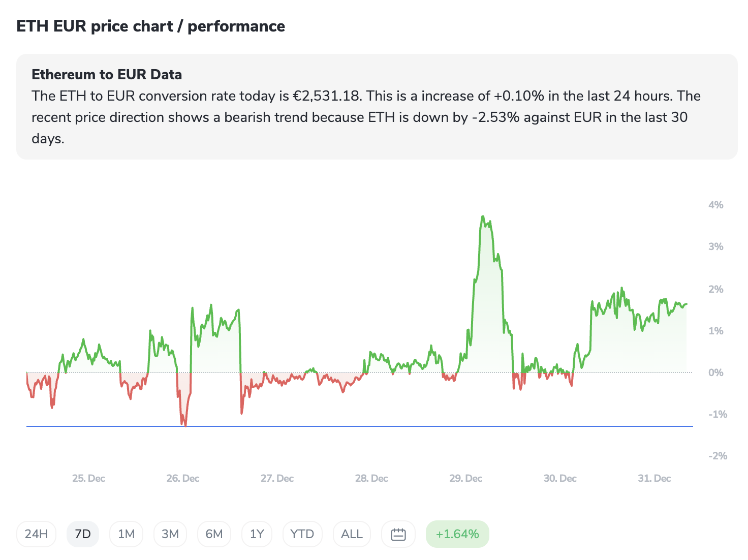
Task: Select the 24H time range
Action: pos(36,534)
